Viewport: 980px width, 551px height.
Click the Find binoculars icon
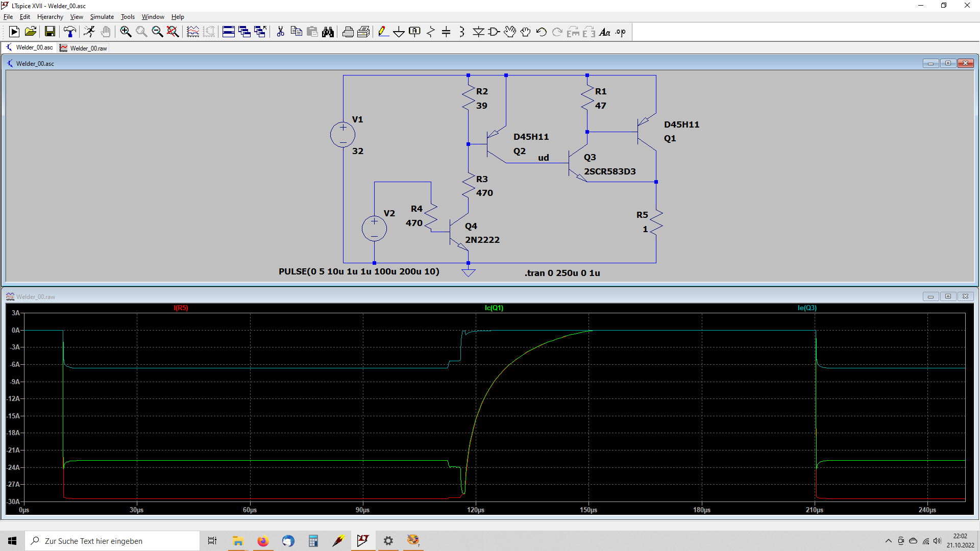pyautogui.click(x=328, y=32)
